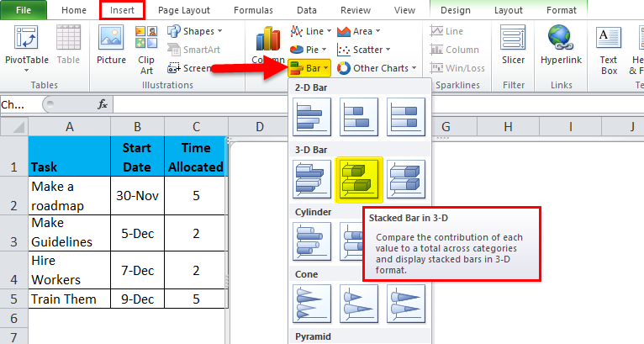Click the fx insert function button
This screenshot has height=344, width=644.
pyautogui.click(x=103, y=105)
